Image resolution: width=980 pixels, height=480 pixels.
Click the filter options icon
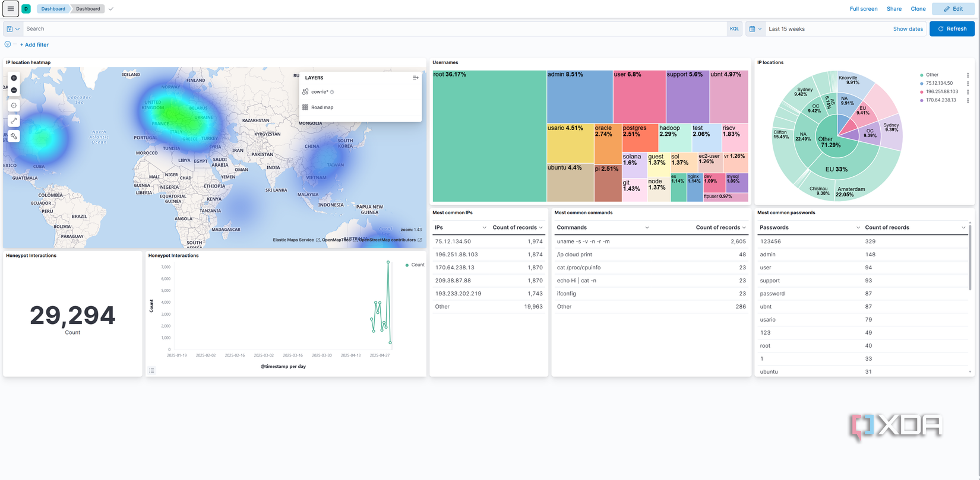pos(8,44)
